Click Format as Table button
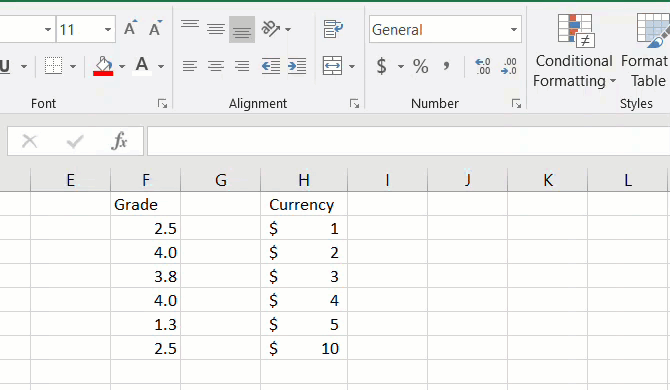Screen dimensions: 670x390 coord(645,50)
